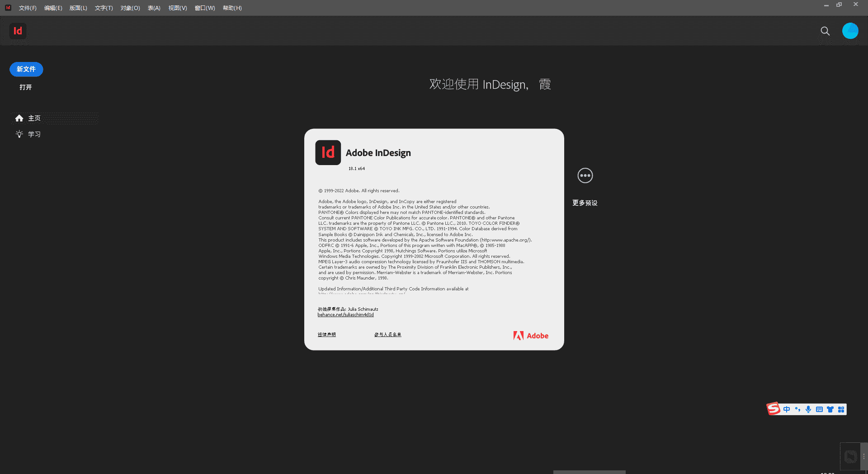Click the Sogou microphone voice input icon
This screenshot has width=868, height=474.
(x=808, y=409)
